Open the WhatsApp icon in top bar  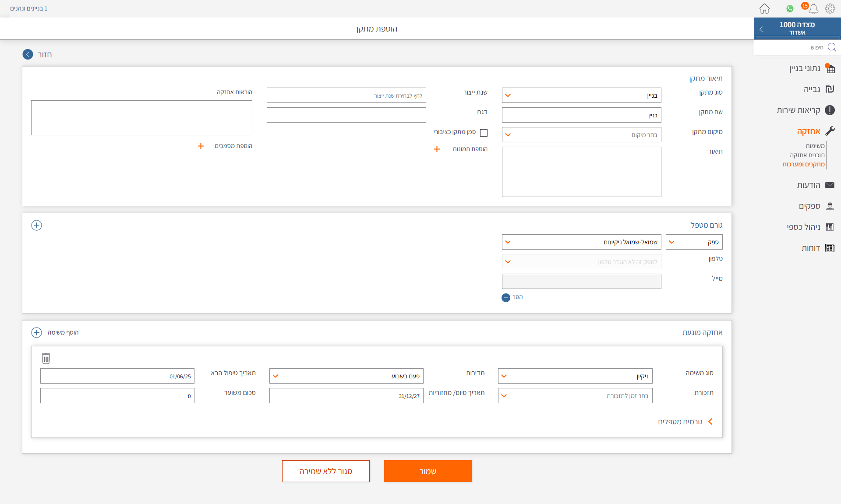click(790, 8)
